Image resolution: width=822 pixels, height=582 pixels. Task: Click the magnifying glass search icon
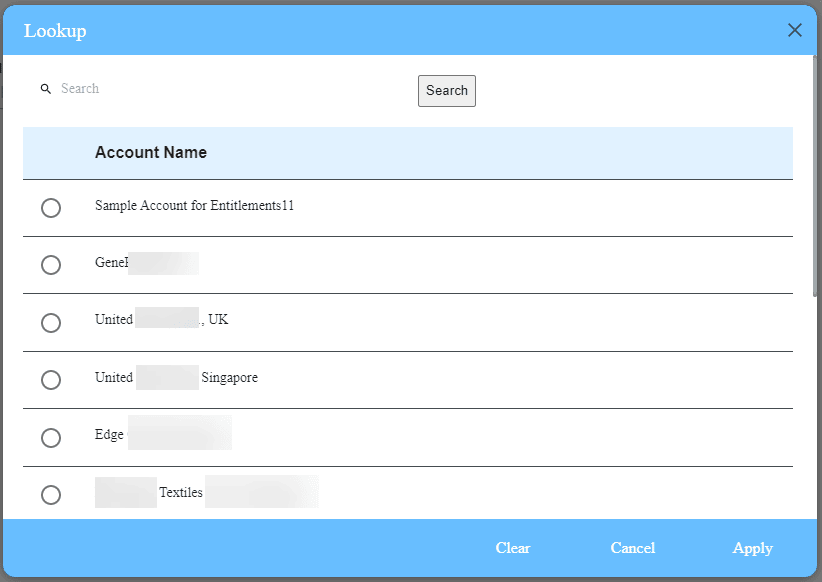click(x=46, y=88)
